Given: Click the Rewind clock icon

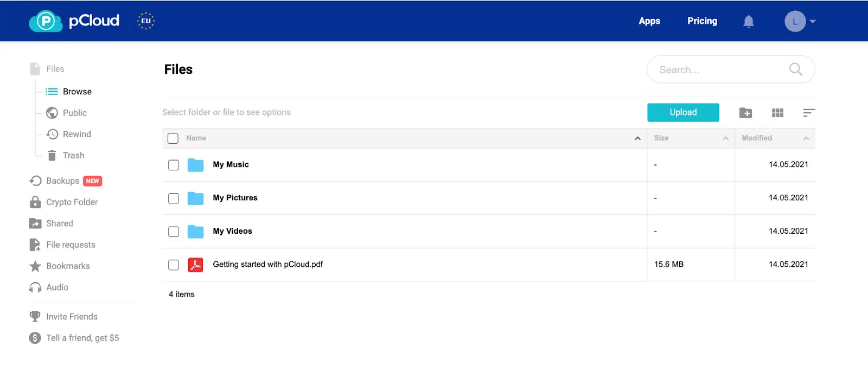Looking at the screenshot, I should (x=52, y=134).
